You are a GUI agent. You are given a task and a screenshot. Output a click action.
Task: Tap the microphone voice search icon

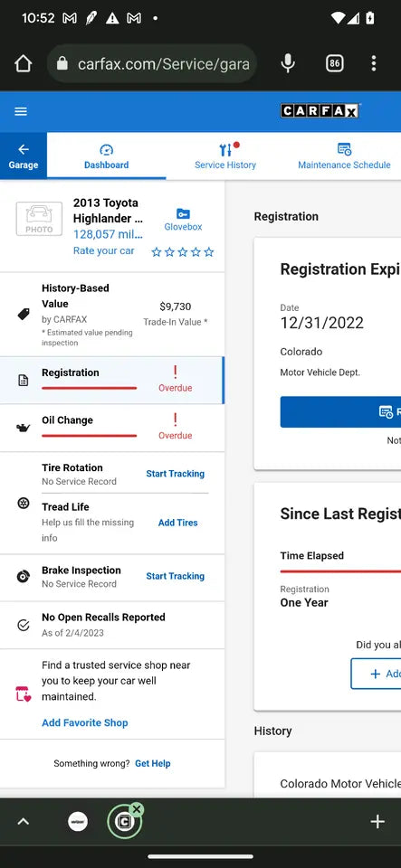pyautogui.click(x=288, y=63)
